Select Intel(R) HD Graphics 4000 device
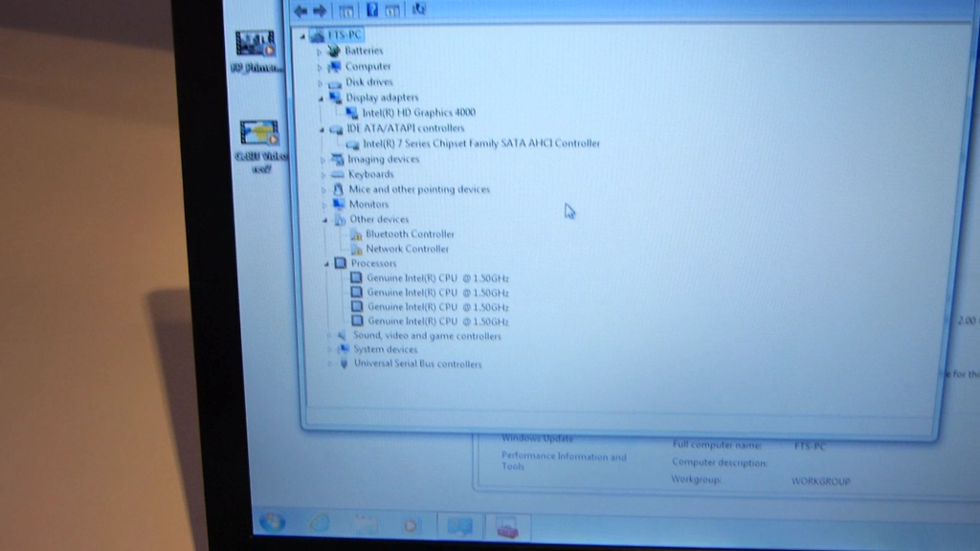The image size is (980, 551). point(419,113)
